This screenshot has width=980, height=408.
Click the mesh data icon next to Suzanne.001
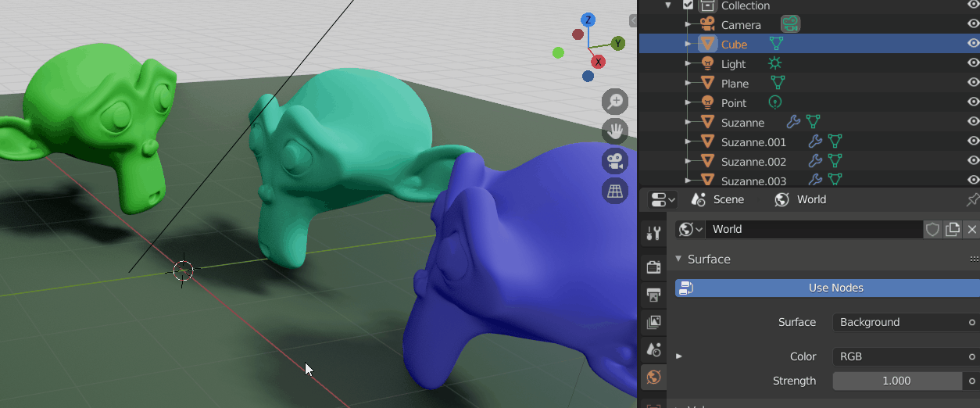[x=835, y=141]
